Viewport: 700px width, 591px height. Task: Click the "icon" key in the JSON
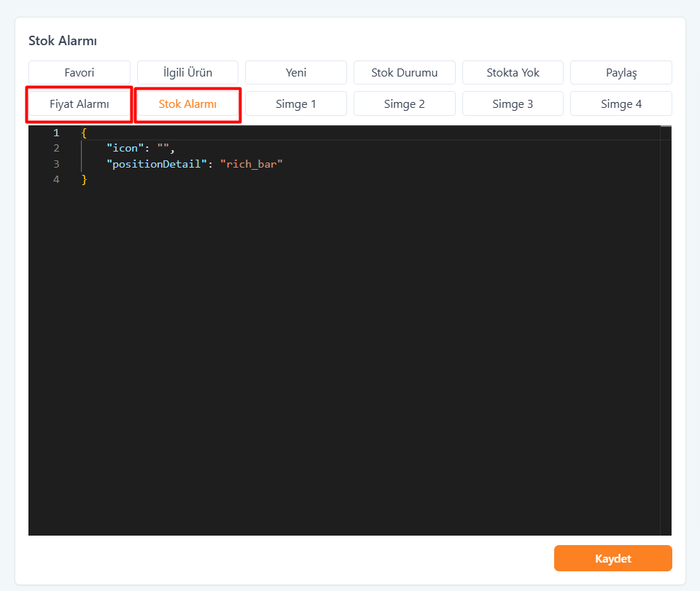coord(125,149)
